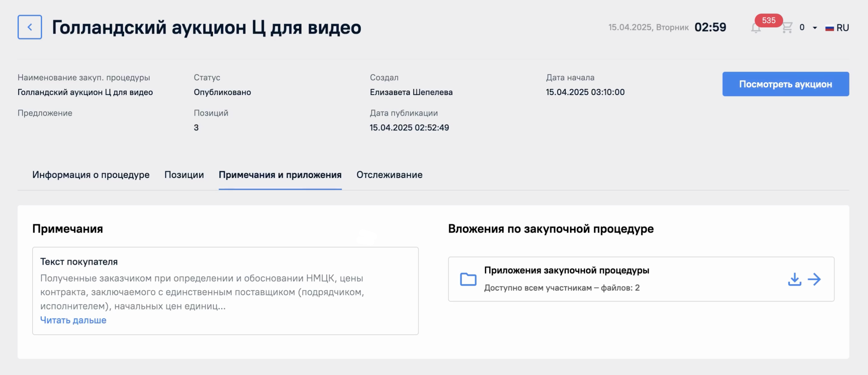Open the RU language selector
Viewport: 868px width, 375px height.
pyautogui.click(x=842, y=28)
